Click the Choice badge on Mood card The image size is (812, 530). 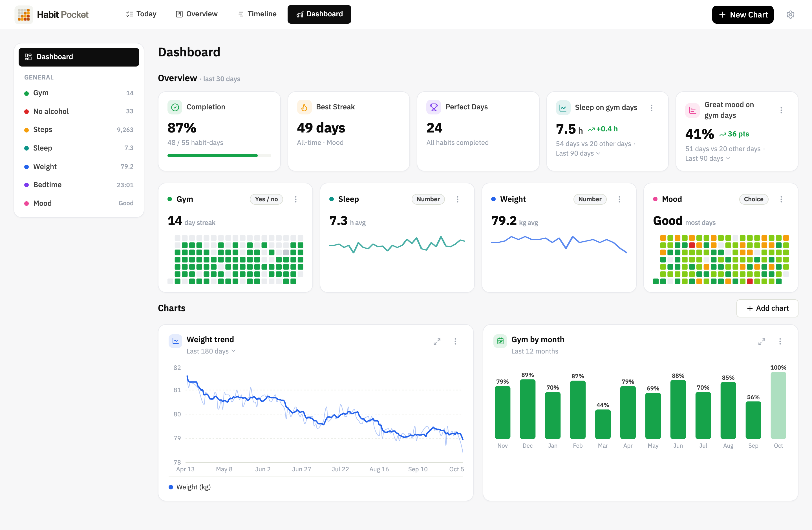(753, 199)
